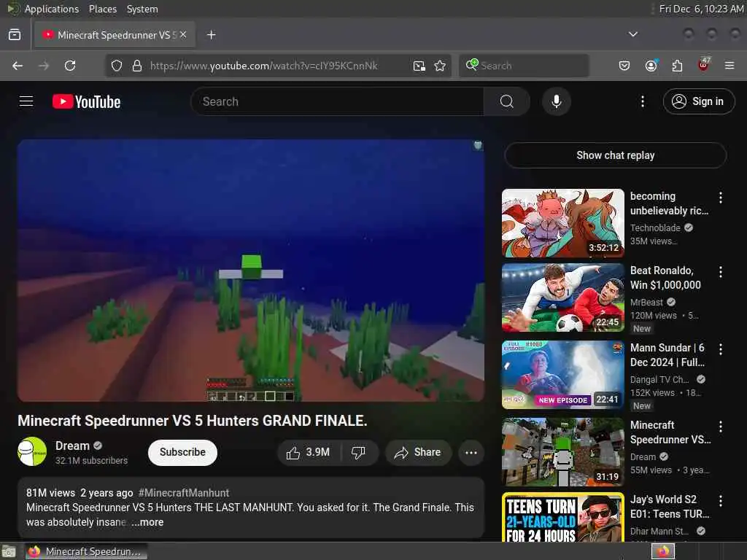Open the red extension badge icon showing 47
The width and height of the screenshot is (747, 560).
click(x=704, y=65)
